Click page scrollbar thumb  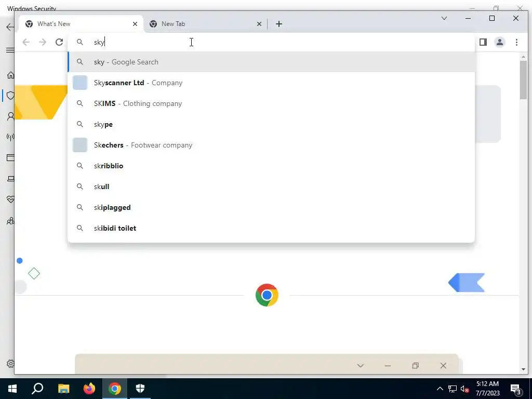tap(523, 80)
